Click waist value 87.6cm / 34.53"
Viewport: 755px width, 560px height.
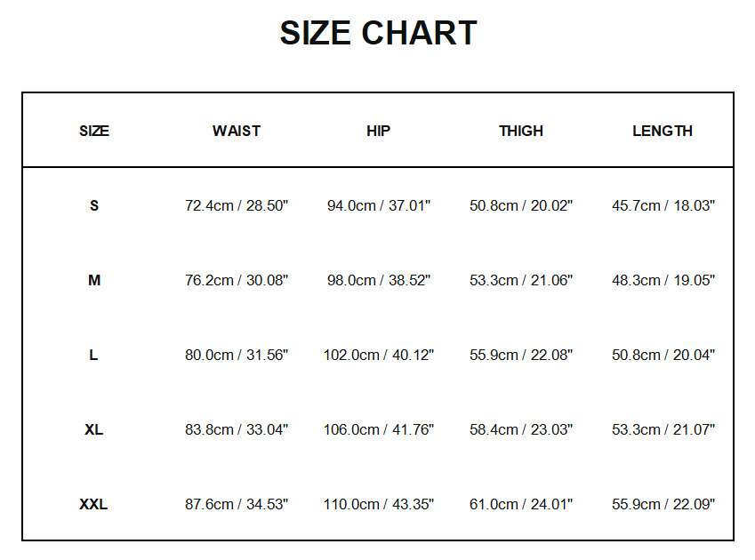(237, 504)
